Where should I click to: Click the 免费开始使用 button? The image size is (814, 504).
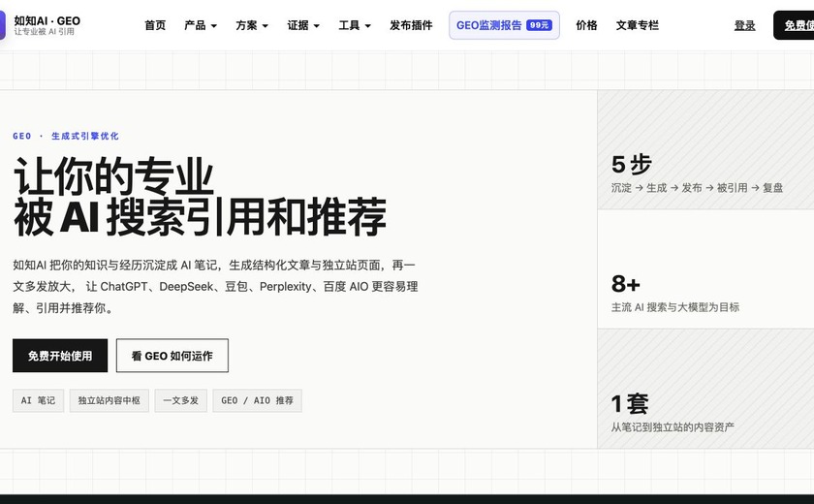tap(60, 356)
